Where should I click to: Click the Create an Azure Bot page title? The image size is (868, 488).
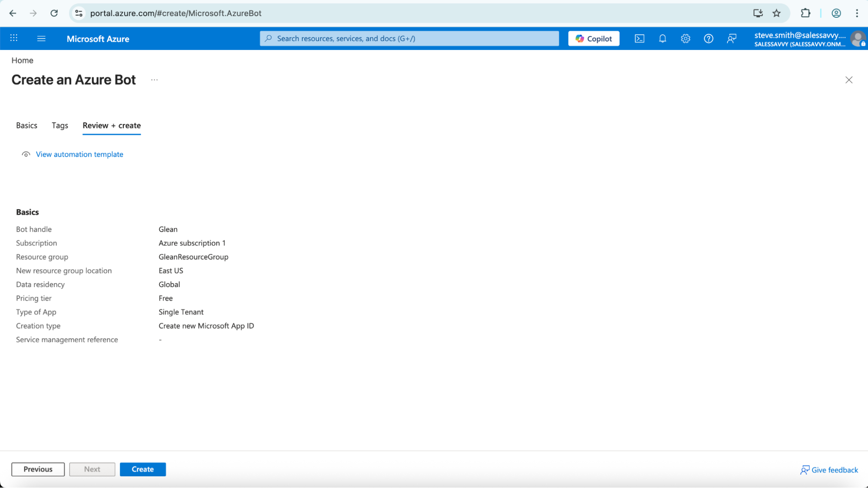[x=73, y=80]
